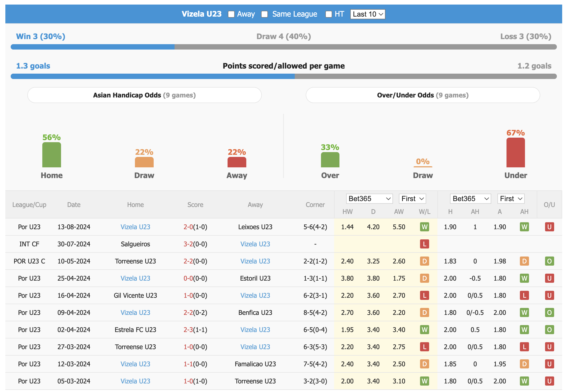Viewport: 567px width, 392px height.
Task: Click the U badge in 05-03-2024 row
Action: 549,381
